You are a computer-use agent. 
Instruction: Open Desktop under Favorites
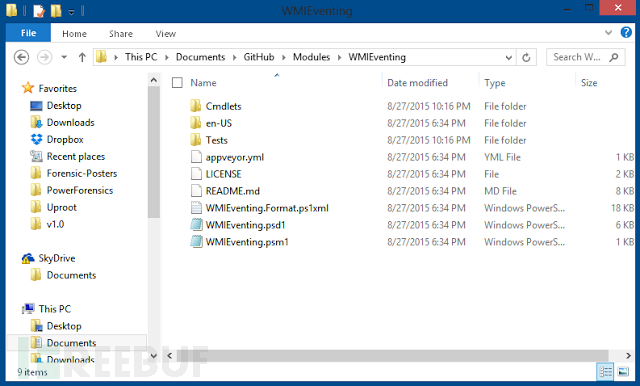(64, 106)
